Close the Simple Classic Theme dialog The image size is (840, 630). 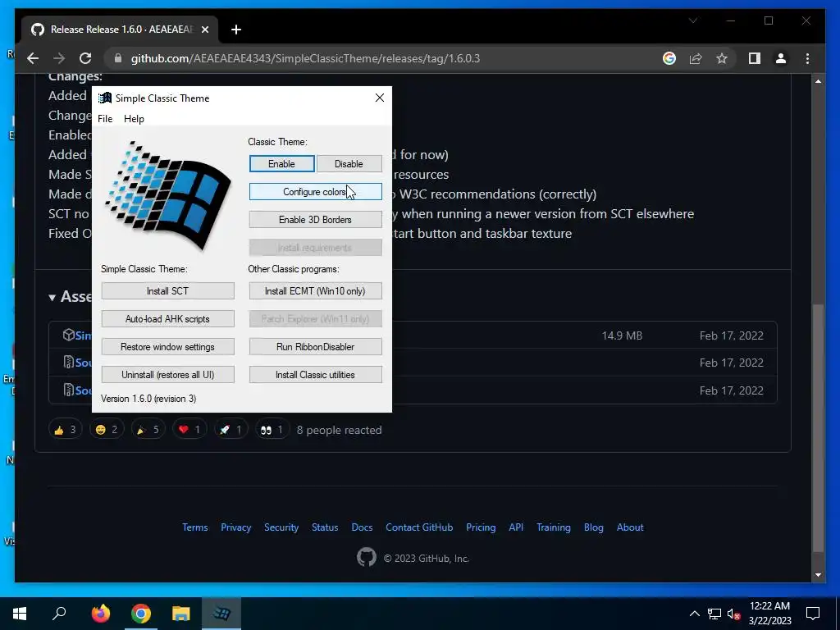(379, 98)
